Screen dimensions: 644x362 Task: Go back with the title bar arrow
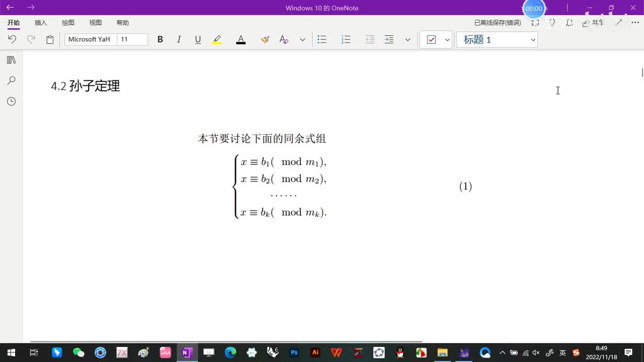click(10, 8)
